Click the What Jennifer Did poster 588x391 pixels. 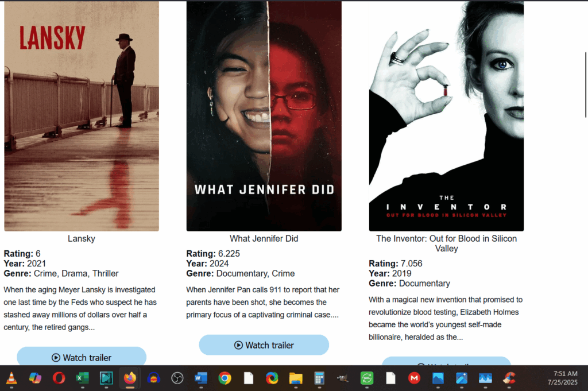pyautogui.click(x=264, y=115)
